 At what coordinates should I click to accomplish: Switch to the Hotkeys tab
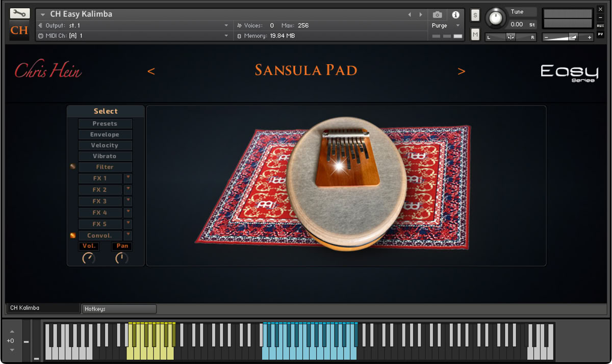tap(119, 309)
